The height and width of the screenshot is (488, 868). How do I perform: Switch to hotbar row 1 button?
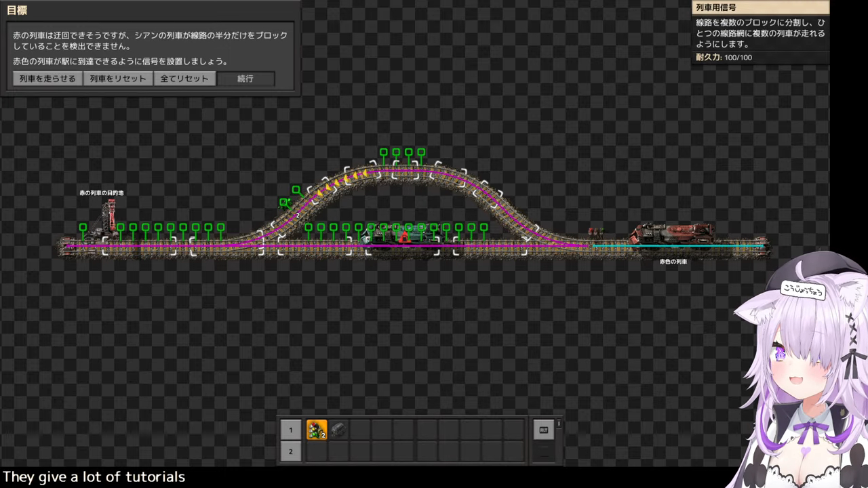pos(291,430)
